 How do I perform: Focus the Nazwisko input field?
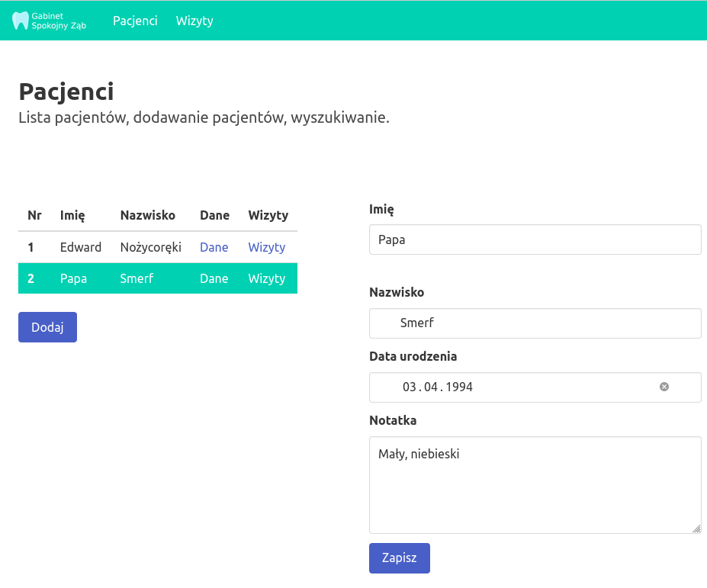tap(534, 323)
